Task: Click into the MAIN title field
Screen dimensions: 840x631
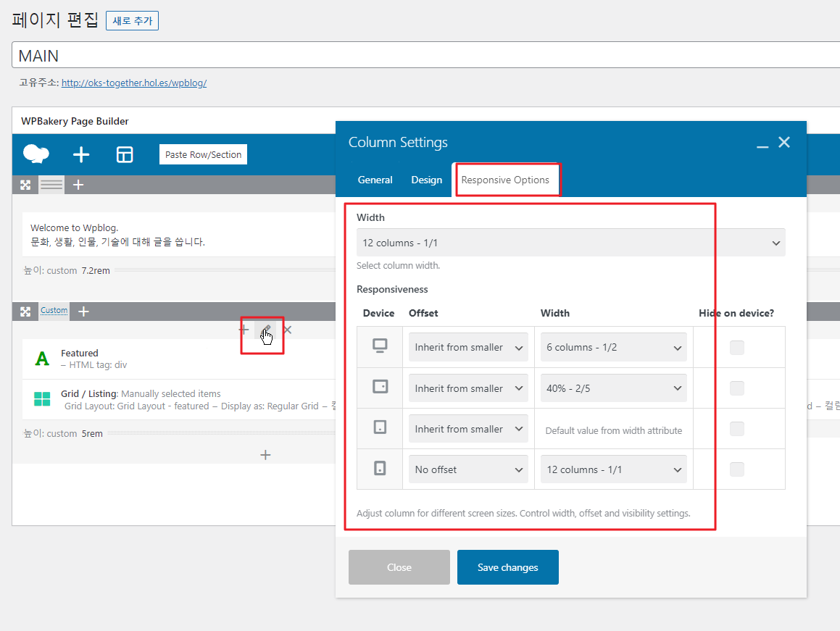Action: click(x=426, y=55)
